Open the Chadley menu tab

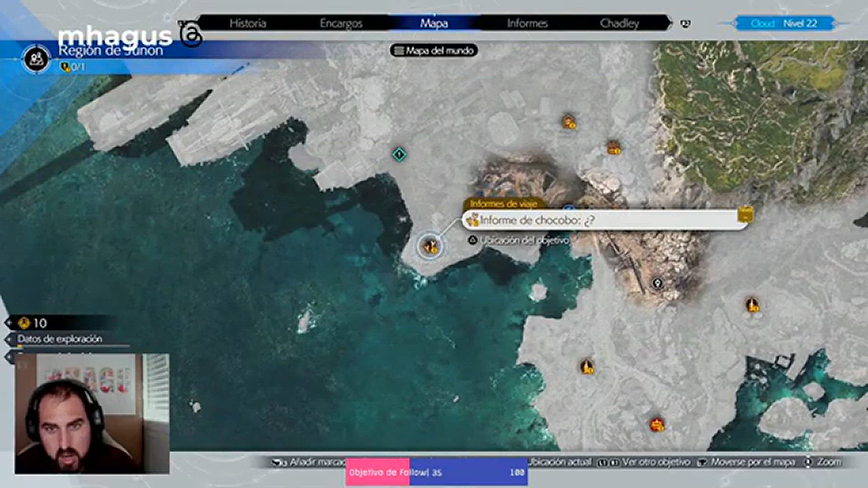[622, 24]
